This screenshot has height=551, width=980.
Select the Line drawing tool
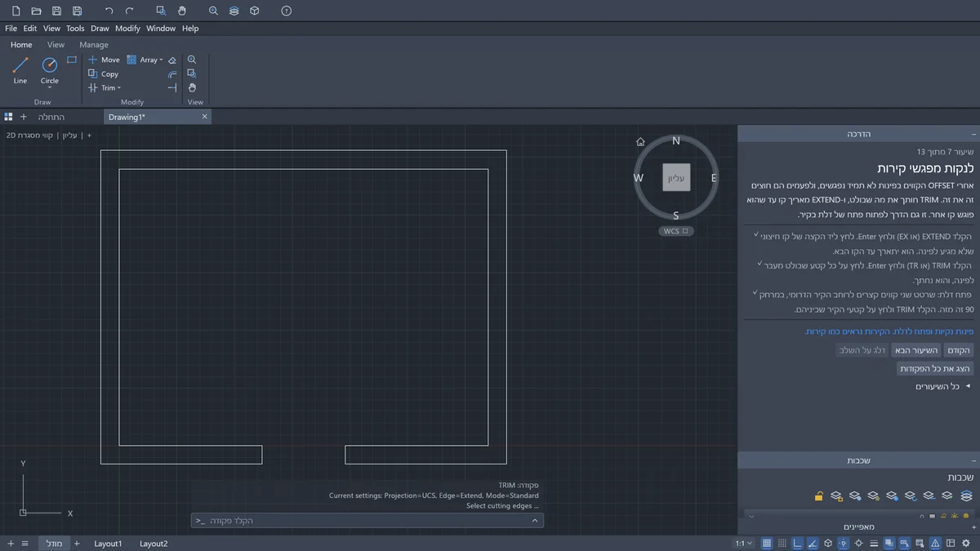[x=20, y=69]
